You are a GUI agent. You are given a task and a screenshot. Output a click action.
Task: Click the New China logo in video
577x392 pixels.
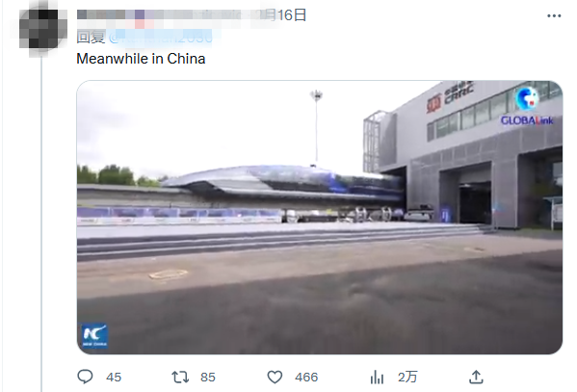click(94, 336)
